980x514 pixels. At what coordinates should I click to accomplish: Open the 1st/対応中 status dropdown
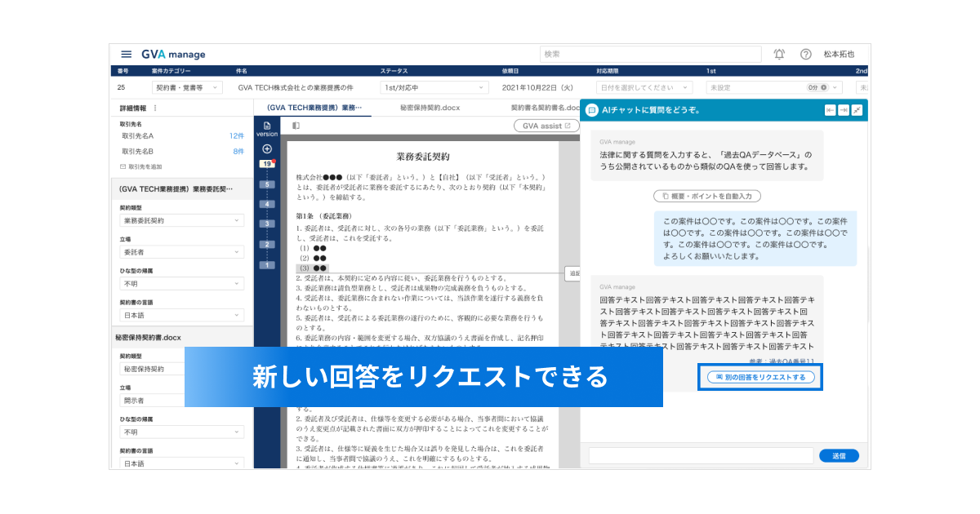[x=434, y=87]
